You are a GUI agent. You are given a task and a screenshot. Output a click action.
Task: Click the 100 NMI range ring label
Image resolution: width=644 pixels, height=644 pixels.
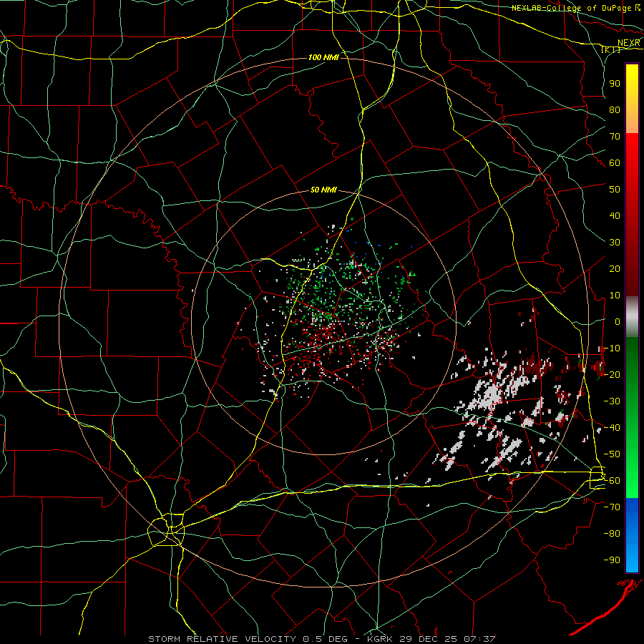point(323,57)
